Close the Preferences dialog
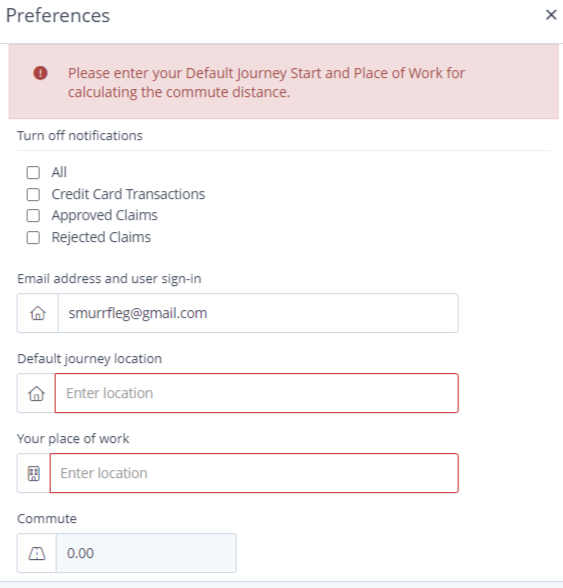 pos(551,15)
